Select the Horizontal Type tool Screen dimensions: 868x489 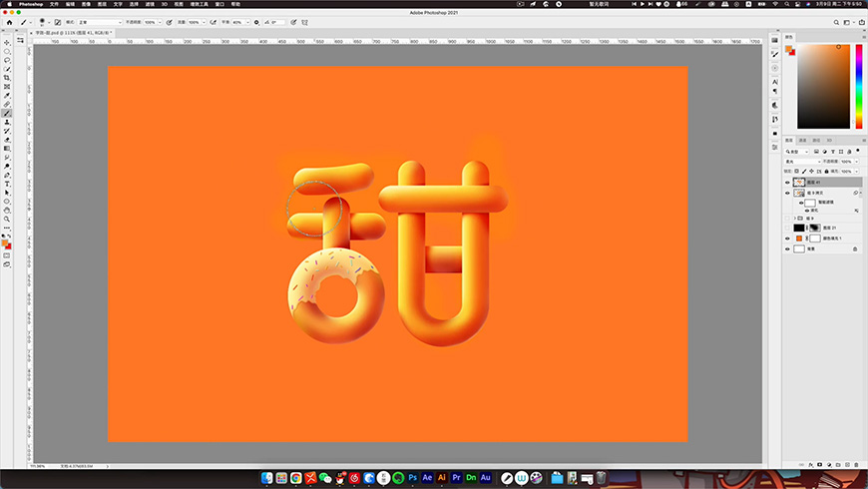7,184
